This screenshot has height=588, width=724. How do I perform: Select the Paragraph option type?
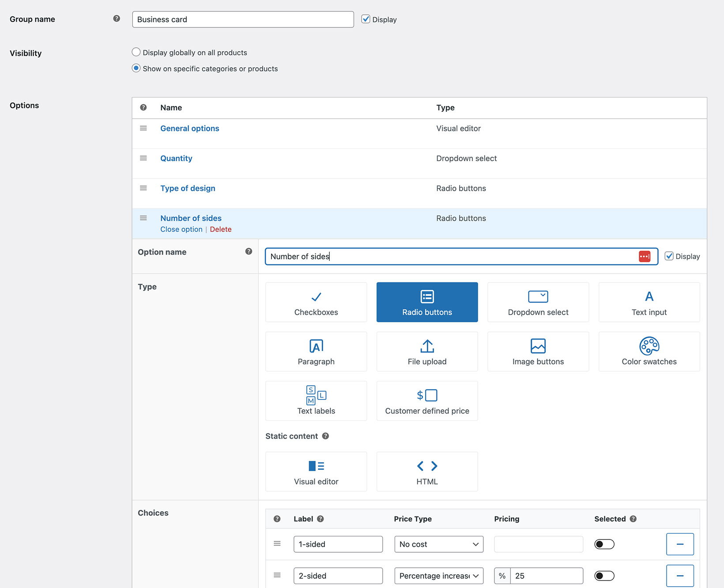click(x=316, y=351)
